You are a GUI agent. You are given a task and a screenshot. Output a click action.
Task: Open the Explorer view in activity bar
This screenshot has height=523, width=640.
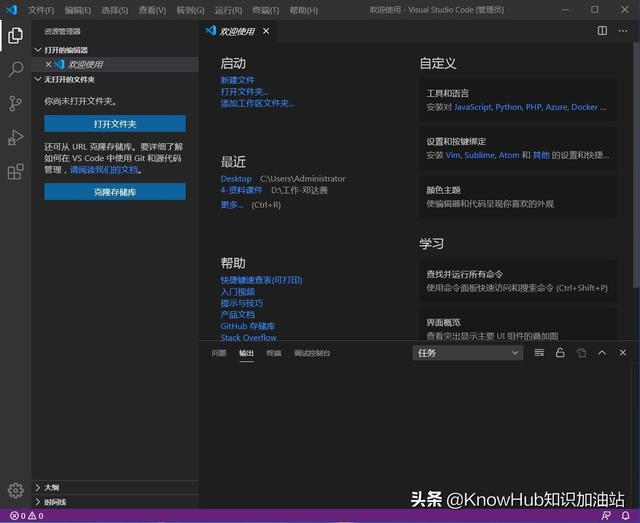(x=16, y=36)
